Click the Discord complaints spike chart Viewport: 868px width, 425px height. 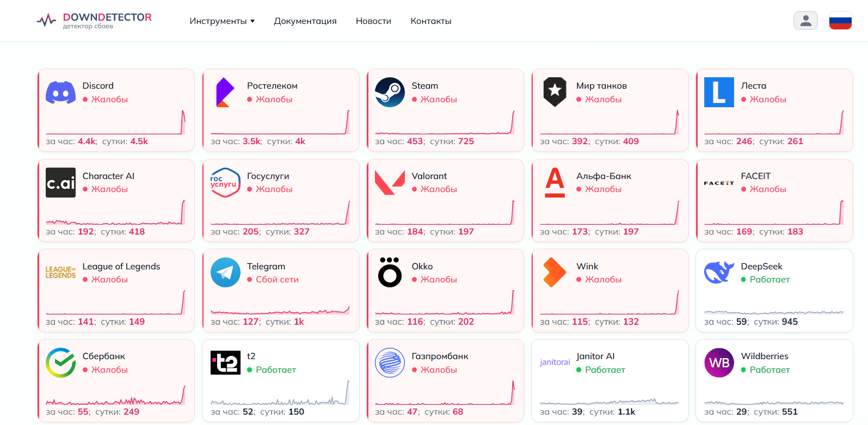pyautogui.click(x=115, y=122)
